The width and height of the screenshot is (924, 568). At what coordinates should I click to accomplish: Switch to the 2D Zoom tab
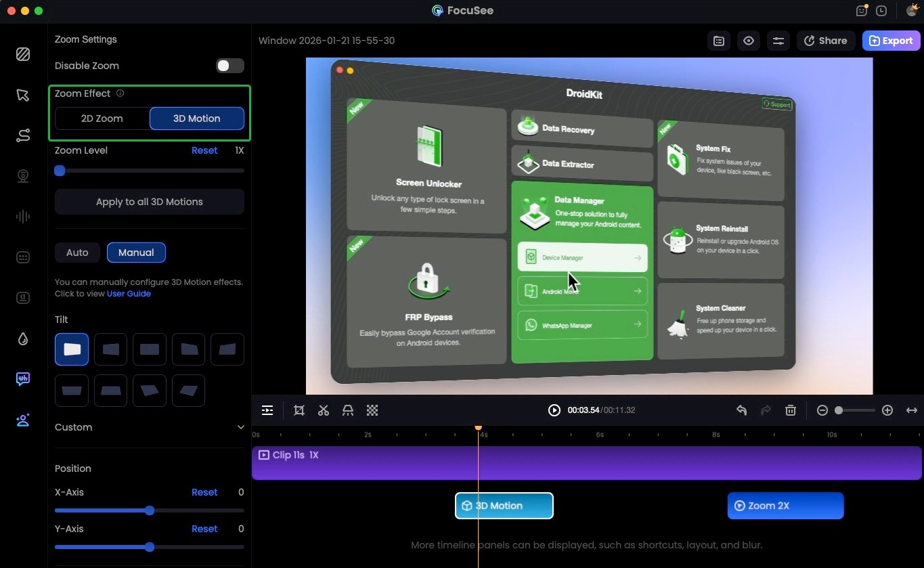[102, 118]
